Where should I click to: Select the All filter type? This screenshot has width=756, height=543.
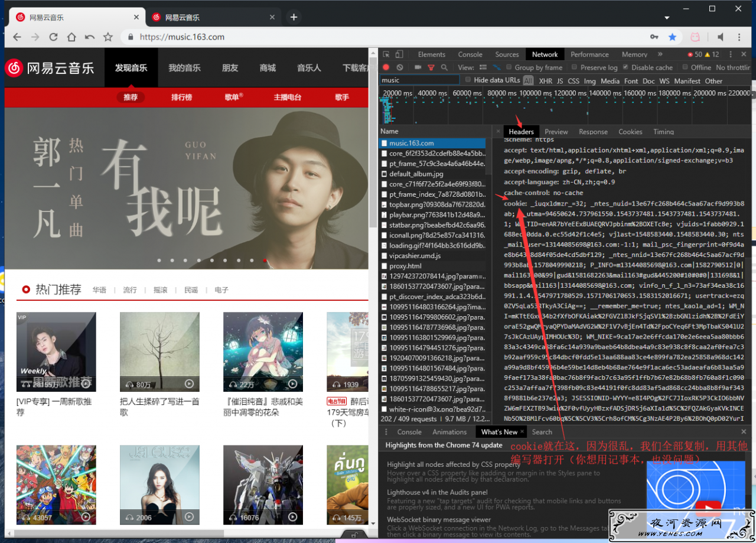(528, 81)
